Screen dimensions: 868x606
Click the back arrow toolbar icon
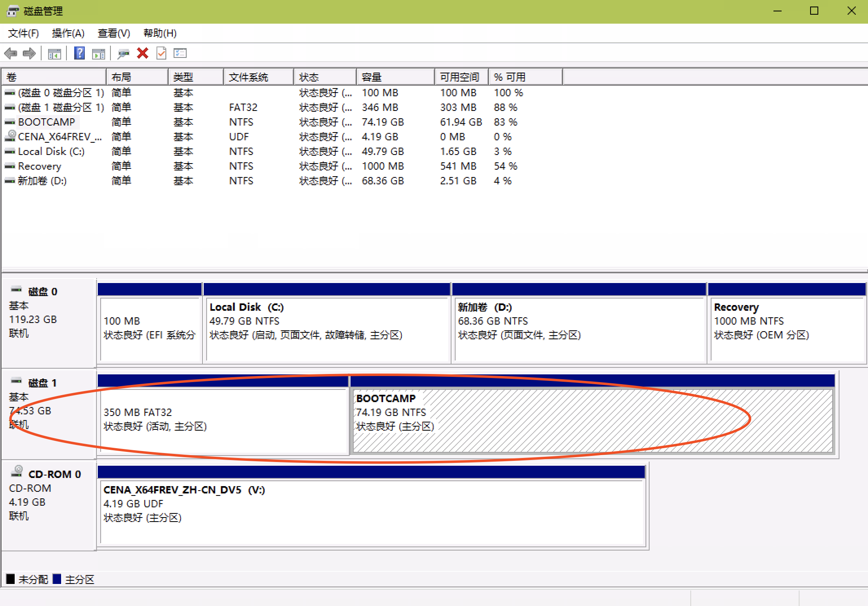(10, 53)
